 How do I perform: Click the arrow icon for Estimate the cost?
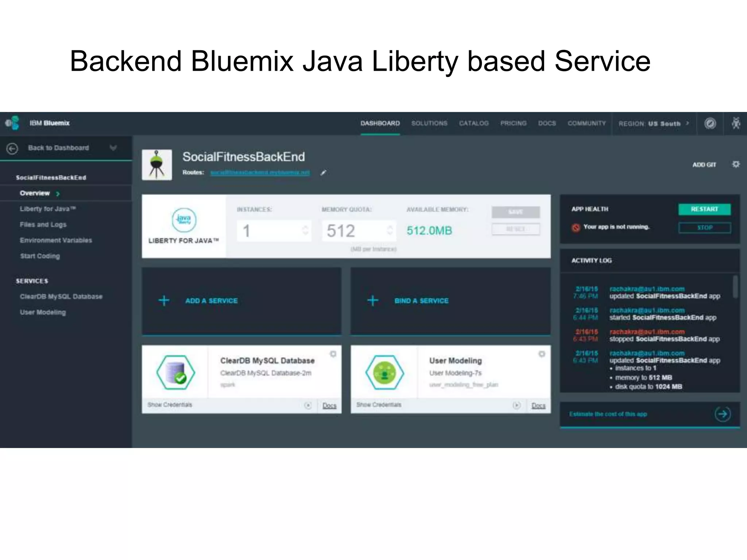[x=723, y=414]
